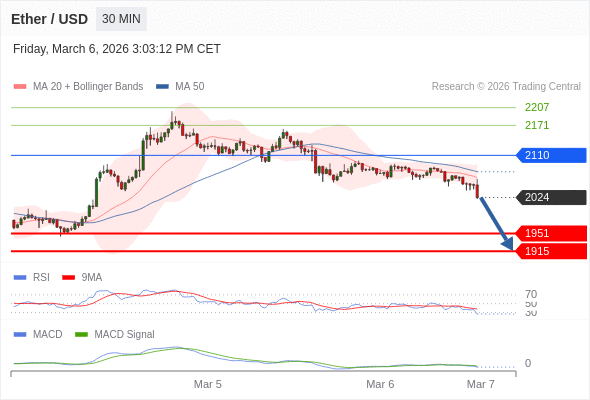Click the MACD zero level label

528,363
